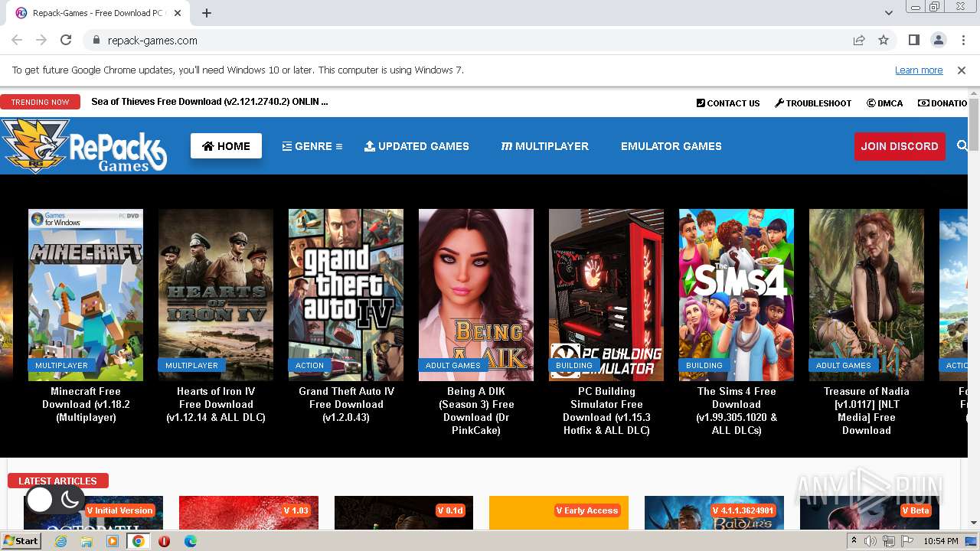Click the Repack Games logo
The height and width of the screenshot is (551, 980).
[84, 145]
